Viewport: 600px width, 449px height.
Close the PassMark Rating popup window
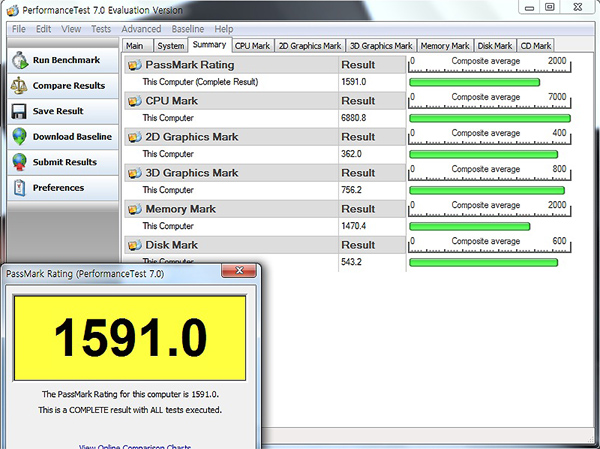[x=239, y=271]
